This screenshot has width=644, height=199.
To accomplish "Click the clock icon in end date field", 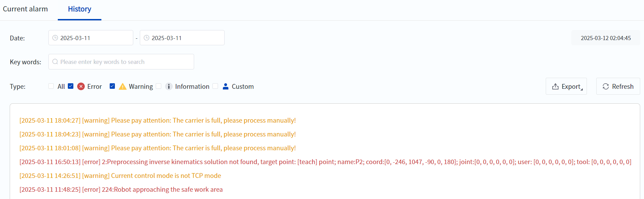I will coord(146,38).
